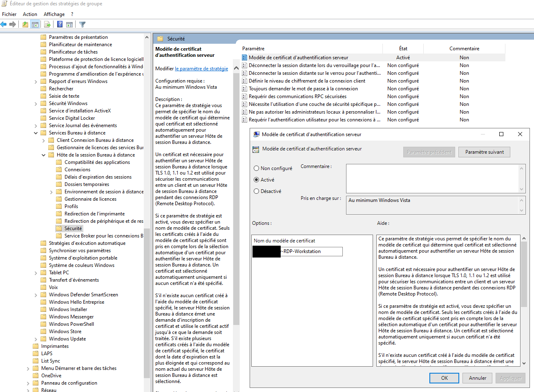Open the Affichage menu
The width and height of the screenshot is (534, 392).
tap(54, 14)
